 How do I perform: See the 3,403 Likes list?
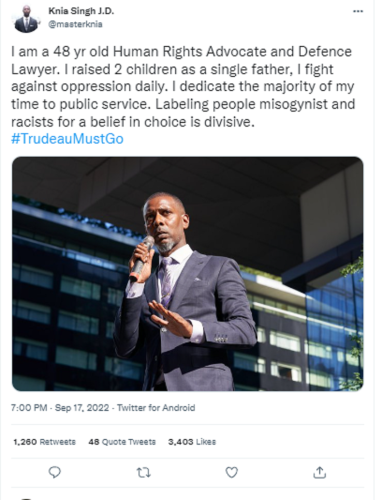coord(192,442)
